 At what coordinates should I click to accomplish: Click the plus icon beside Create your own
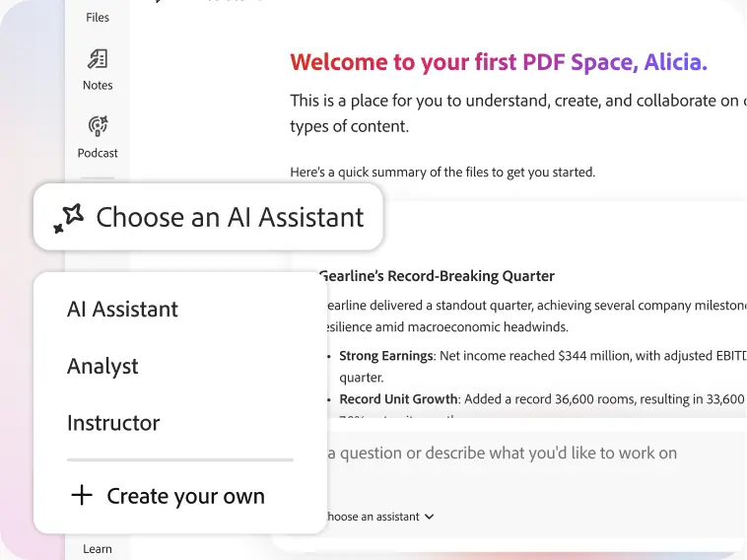coord(82,496)
